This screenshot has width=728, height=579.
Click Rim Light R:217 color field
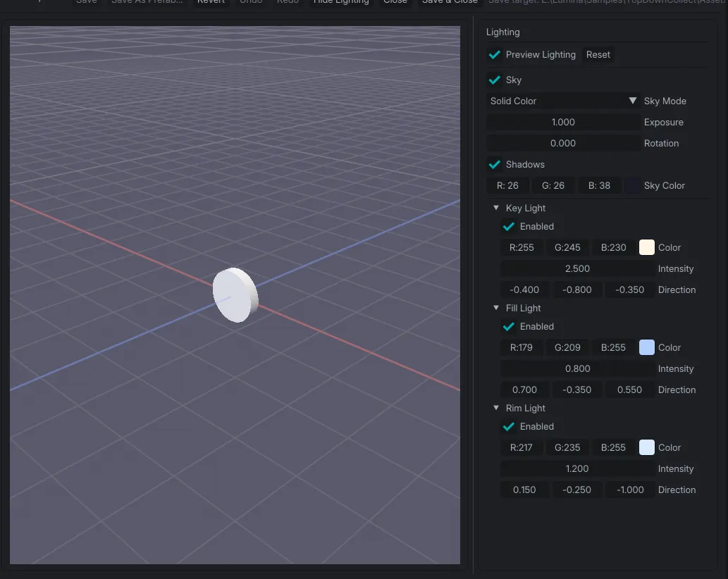click(522, 448)
